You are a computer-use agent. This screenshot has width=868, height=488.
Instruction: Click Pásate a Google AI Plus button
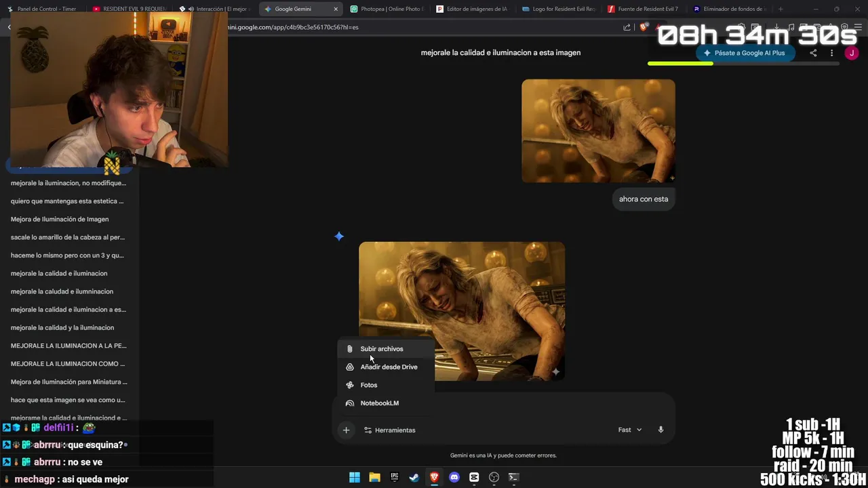tap(745, 53)
